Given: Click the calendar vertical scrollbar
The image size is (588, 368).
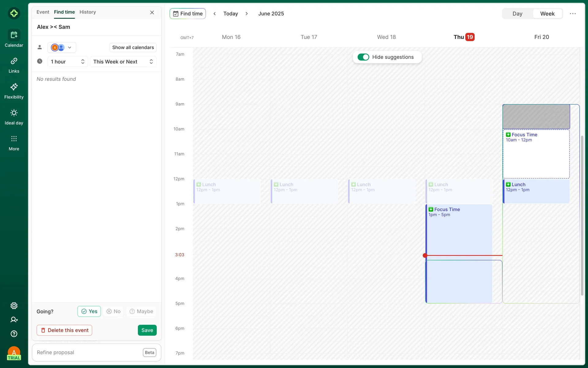Looking at the screenshot, I should (x=582, y=215).
